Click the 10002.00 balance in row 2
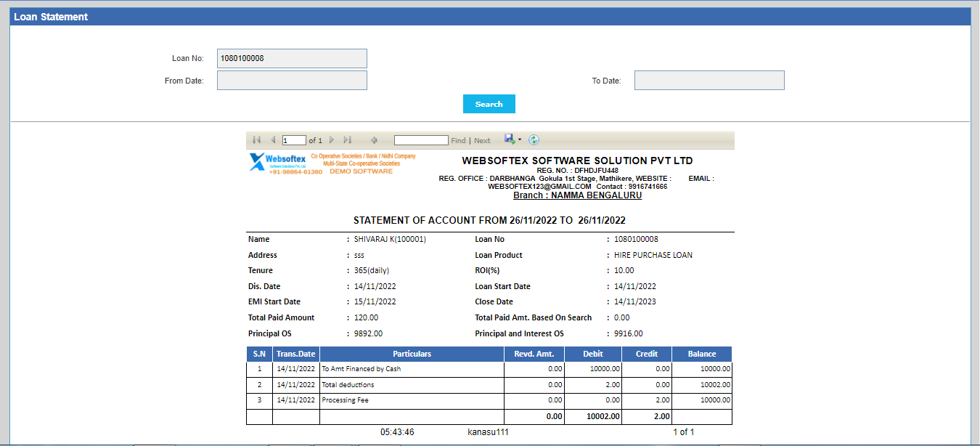 click(715, 385)
